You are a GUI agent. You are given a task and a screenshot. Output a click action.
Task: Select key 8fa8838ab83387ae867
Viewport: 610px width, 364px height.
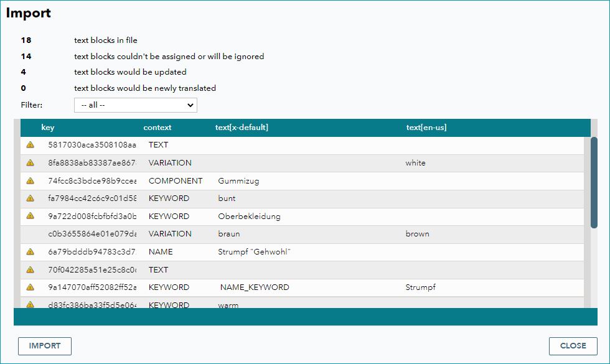tap(92, 163)
